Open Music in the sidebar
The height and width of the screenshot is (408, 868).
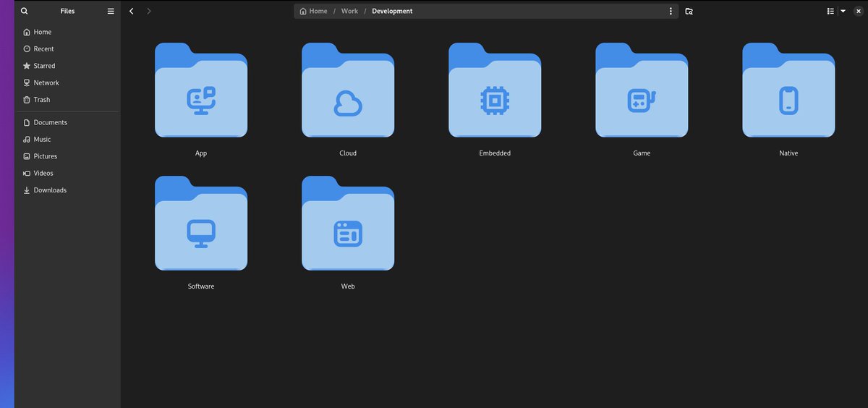coord(67,139)
